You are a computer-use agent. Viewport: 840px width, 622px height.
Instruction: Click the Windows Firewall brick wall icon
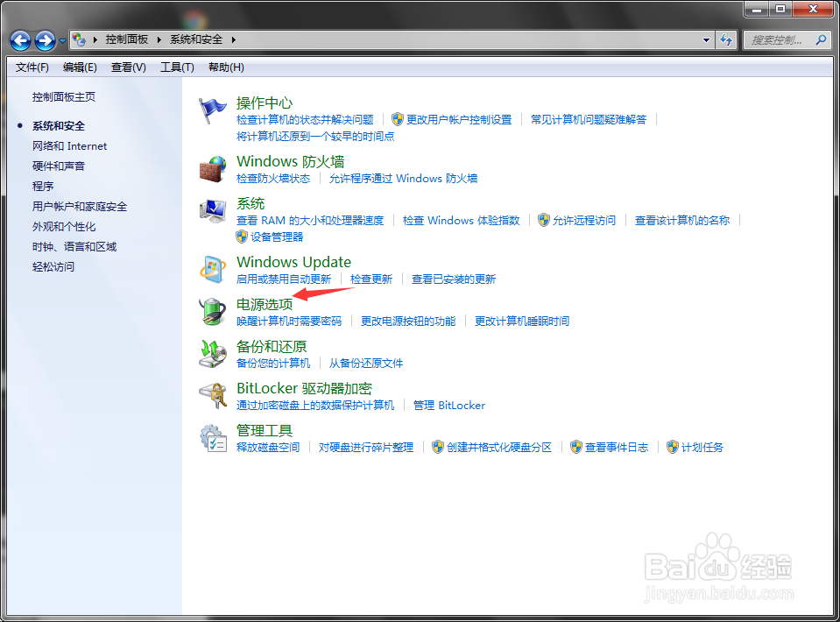(213, 169)
